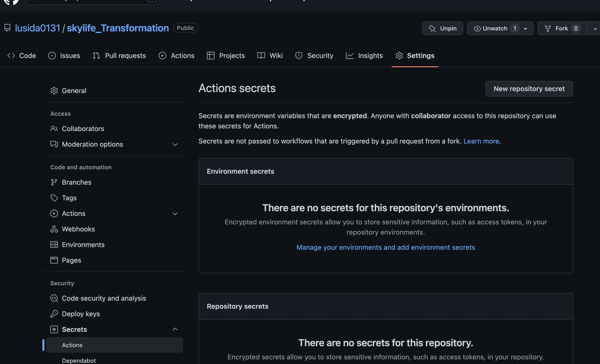This screenshot has width=600, height=364.
Task: Open Manage your environments link
Action: [x=386, y=247]
